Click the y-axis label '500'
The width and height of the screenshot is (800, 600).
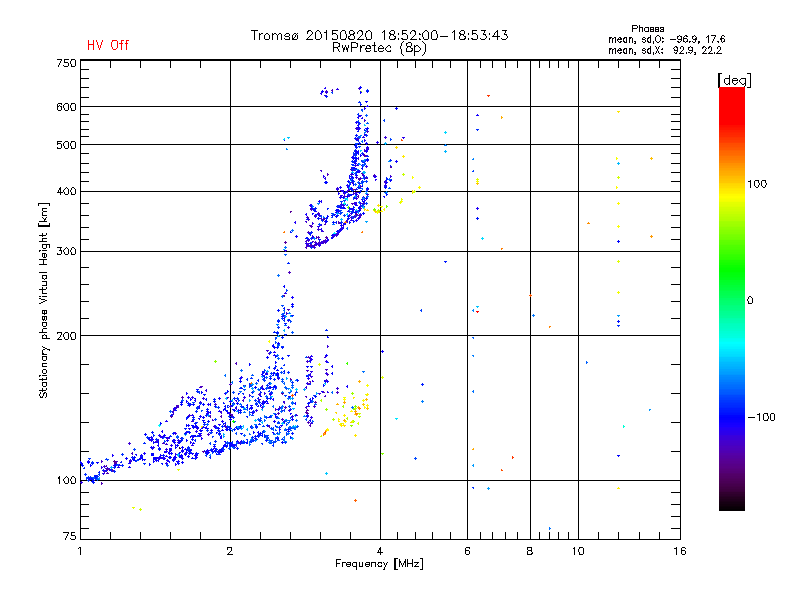pyautogui.click(x=66, y=145)
